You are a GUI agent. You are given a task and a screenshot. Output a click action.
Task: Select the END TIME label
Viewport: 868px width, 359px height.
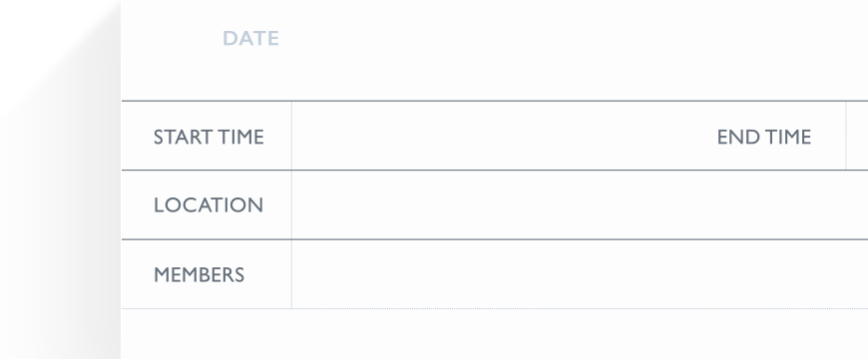tap(764, 137)
